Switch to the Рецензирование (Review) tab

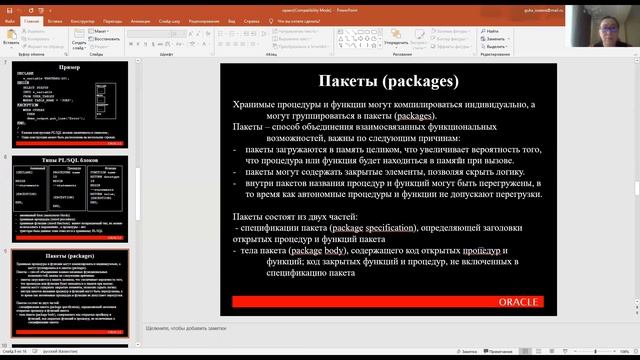[204, 21]
